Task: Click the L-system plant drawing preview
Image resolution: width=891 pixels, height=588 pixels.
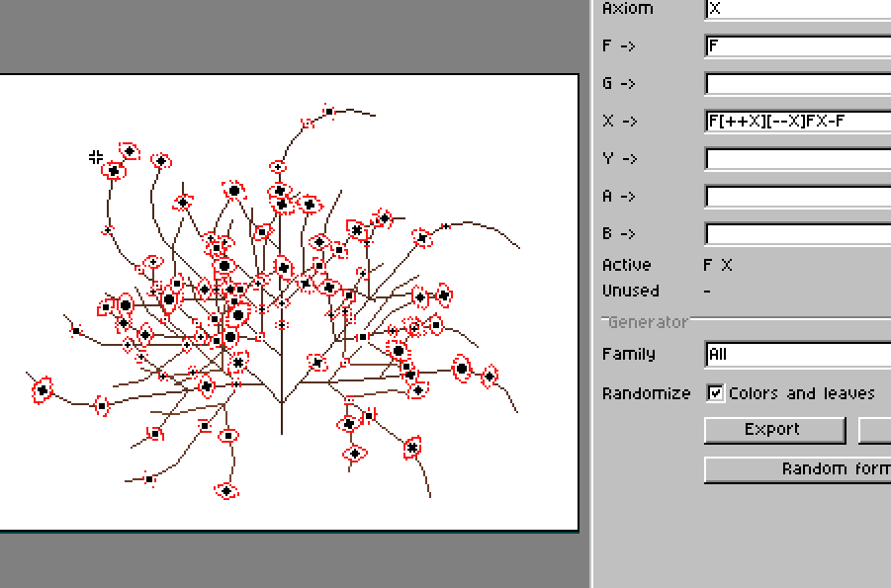Action: coord(289,302)
